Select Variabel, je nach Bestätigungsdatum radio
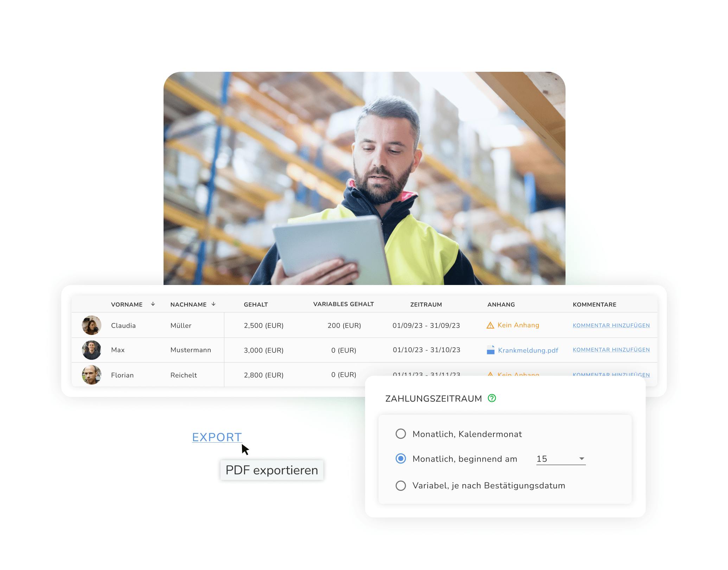This screenshot has width=728, height=570. pyautogui.click(x=401, y=486)
